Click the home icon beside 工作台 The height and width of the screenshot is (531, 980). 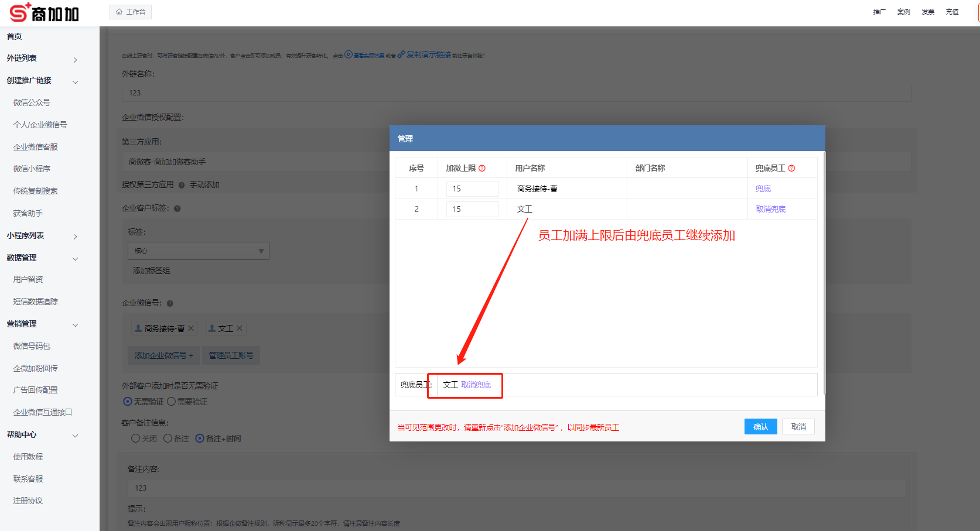click(119, 11)
